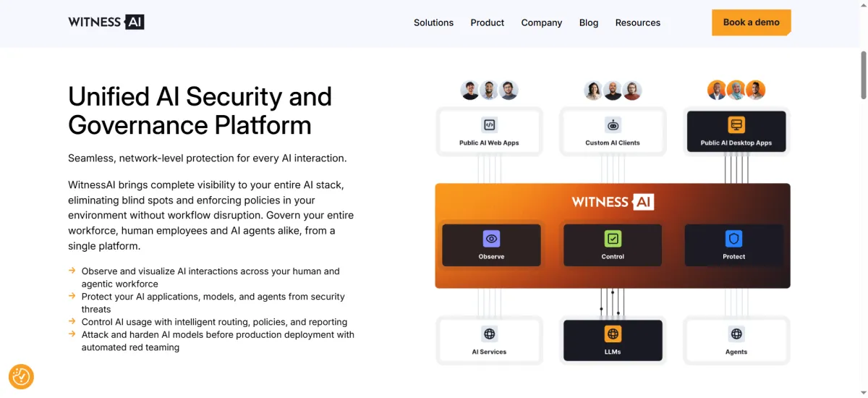Click the avatars above Public AI Desktop Apps
Screen dimensions: 868x398
736,90
